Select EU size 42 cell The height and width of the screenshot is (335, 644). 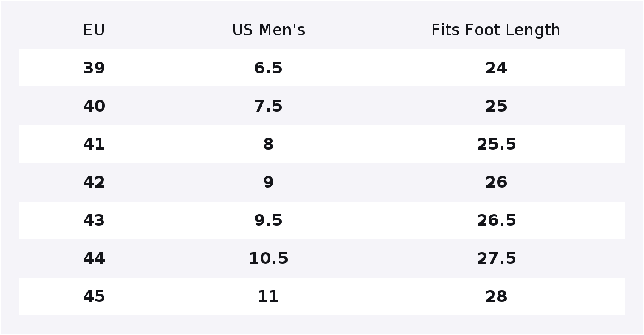[94, 182]
